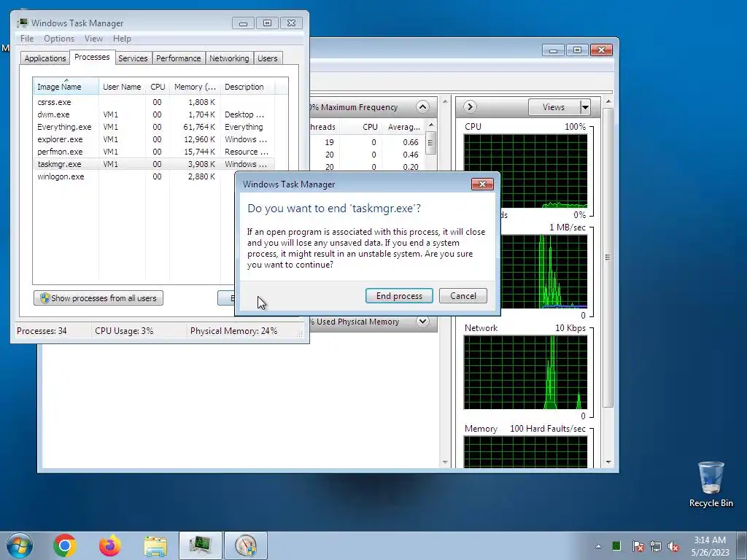The image size is (747, 560).
Task: Click the CPU table scrollbar thumb
Action: (x=430, y=143)
